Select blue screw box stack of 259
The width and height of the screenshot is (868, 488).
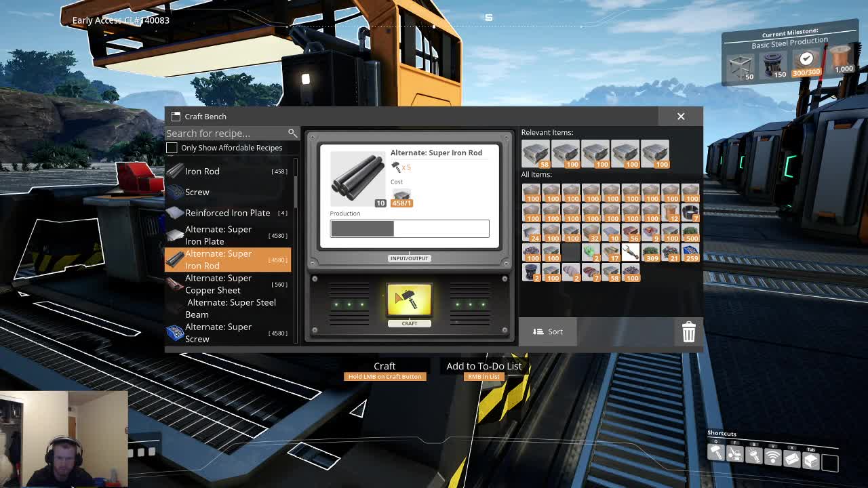690,252
